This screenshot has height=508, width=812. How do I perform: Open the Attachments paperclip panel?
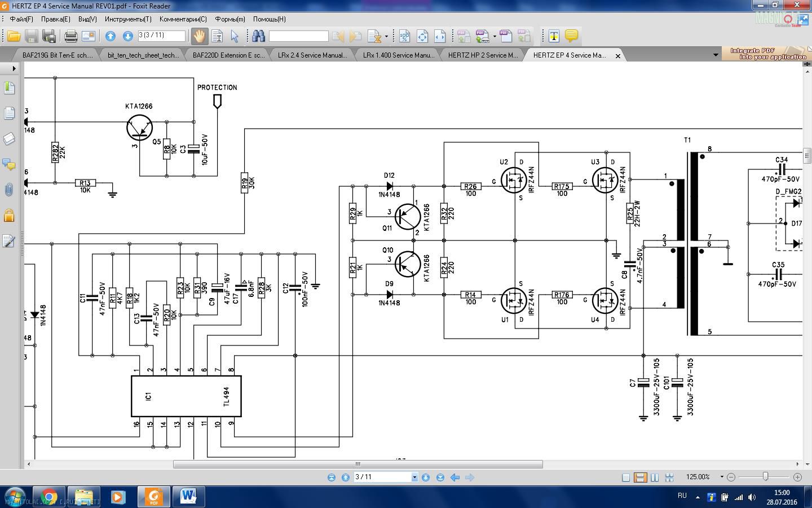point(9,190)
